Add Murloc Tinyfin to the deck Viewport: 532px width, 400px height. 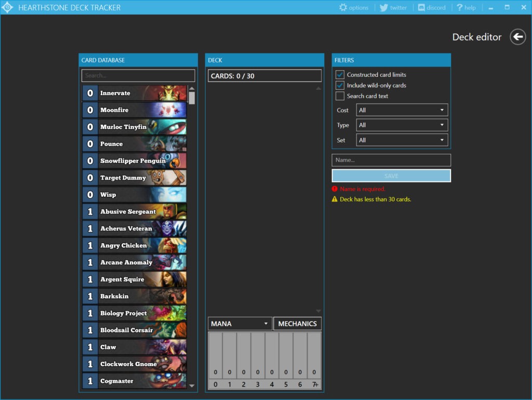(x=135, y=127)
